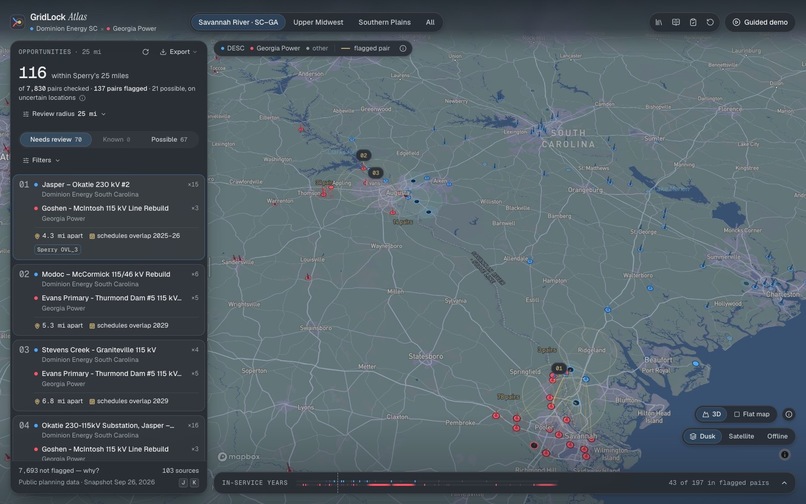Click the 103 sources link
The image size is (806, 504).
coord(180,471)
